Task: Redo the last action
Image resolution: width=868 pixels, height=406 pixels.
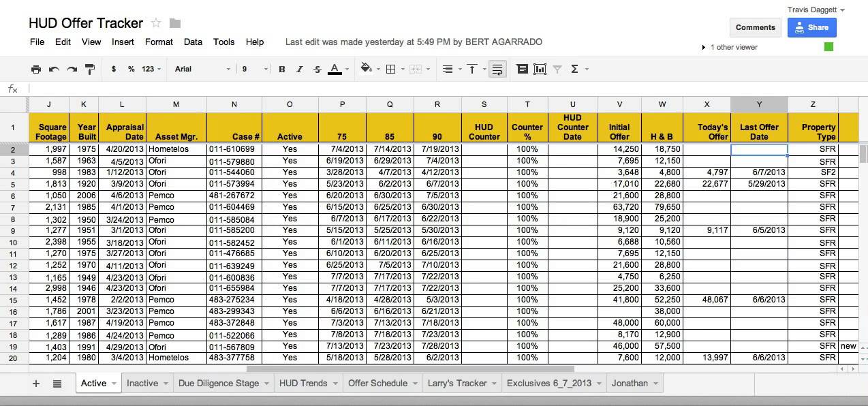Action: point(72,69)
